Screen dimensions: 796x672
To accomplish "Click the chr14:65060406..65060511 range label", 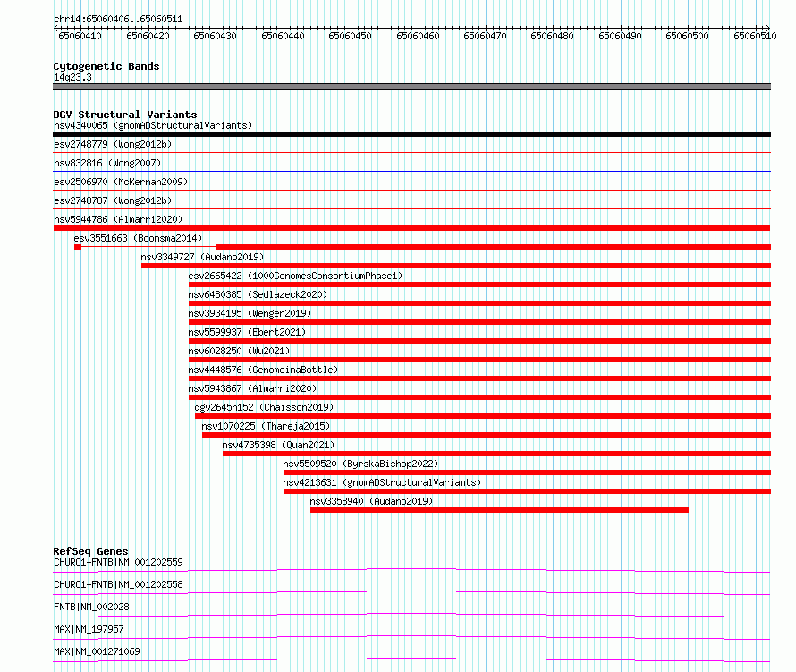I will click(x=118, y=20).
